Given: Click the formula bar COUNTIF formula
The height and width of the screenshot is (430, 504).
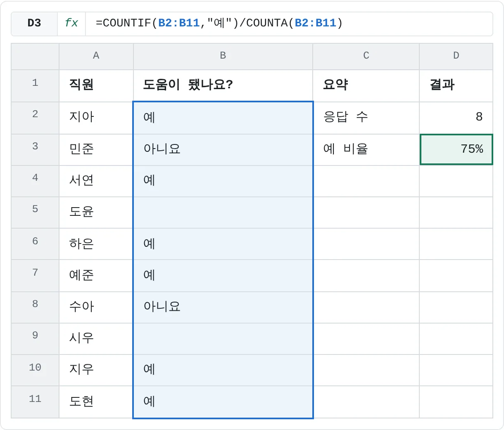Looking at the screenshot, I should pyautogui.click(x=219, y=23).
